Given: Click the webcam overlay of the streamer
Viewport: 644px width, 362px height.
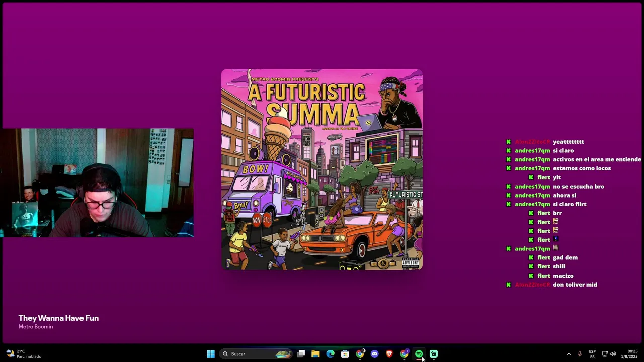Looking at the screenshot, I should 98,183.
